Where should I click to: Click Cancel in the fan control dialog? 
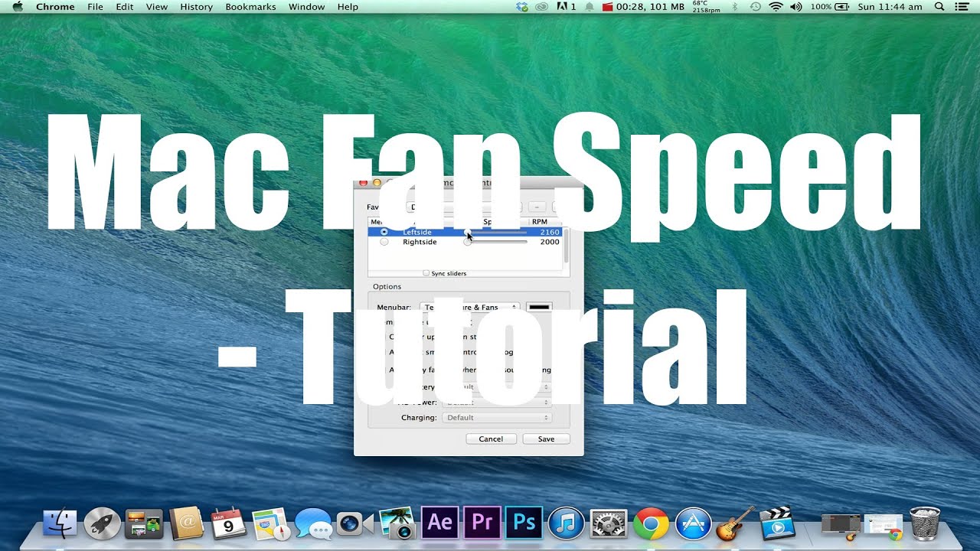[491, 439]
